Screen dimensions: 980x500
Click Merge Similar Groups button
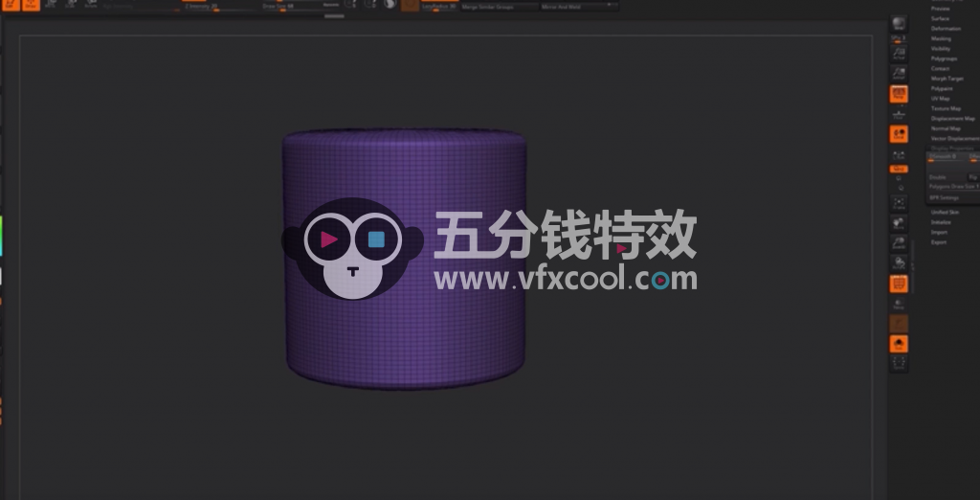click(x=500, y=7)
